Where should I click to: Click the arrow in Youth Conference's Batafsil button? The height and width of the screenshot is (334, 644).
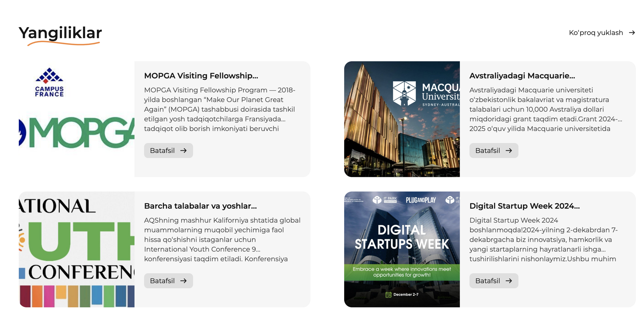tap(183, 281)
